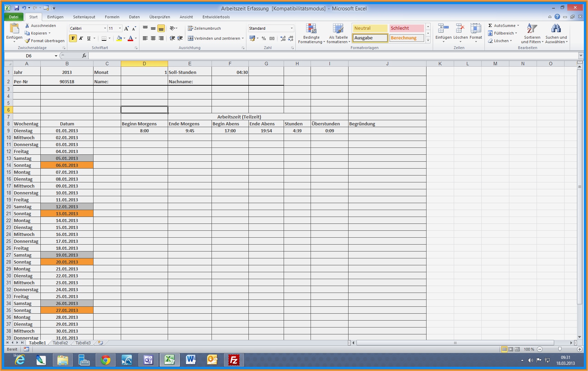Open the font color dropdown arrow
Screen dimensions: 588x371
(x=135, y=38)
